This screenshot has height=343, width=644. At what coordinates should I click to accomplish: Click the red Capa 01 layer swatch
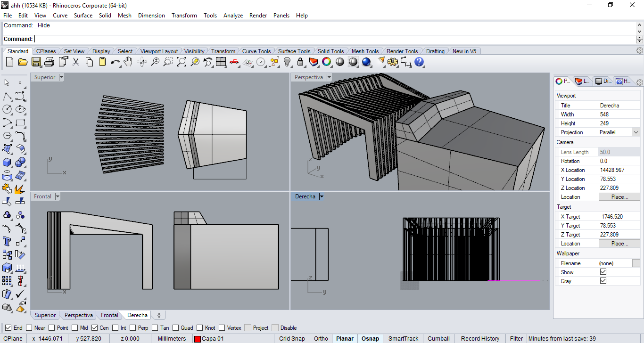[198, 339]
